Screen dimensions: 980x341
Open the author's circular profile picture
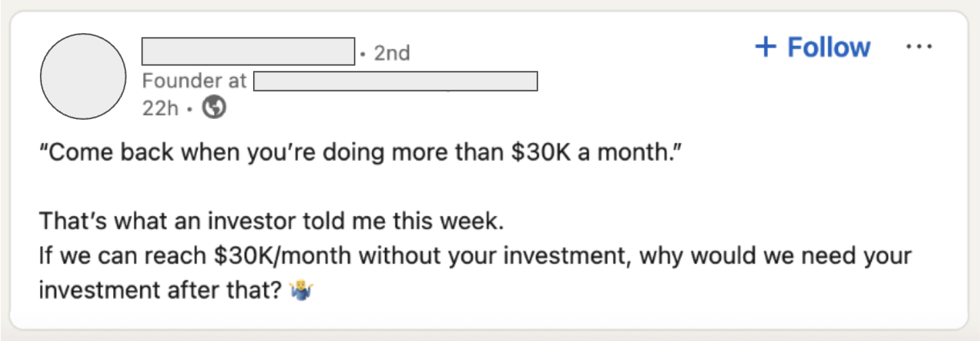[x=83, y=76]
